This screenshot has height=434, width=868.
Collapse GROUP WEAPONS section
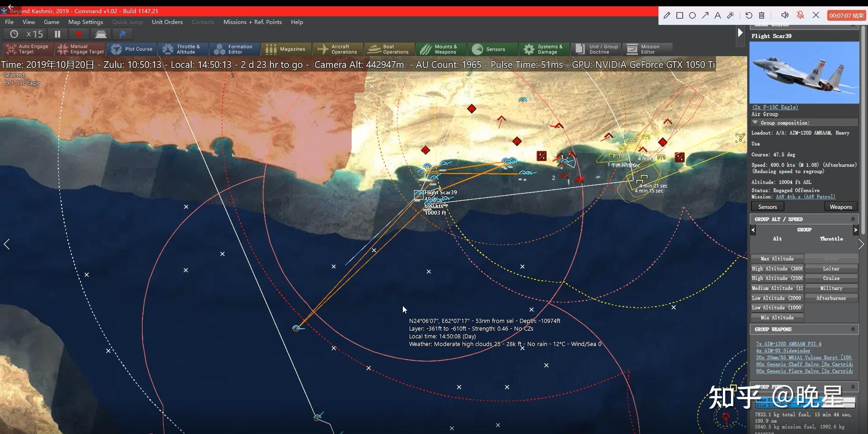853,329
